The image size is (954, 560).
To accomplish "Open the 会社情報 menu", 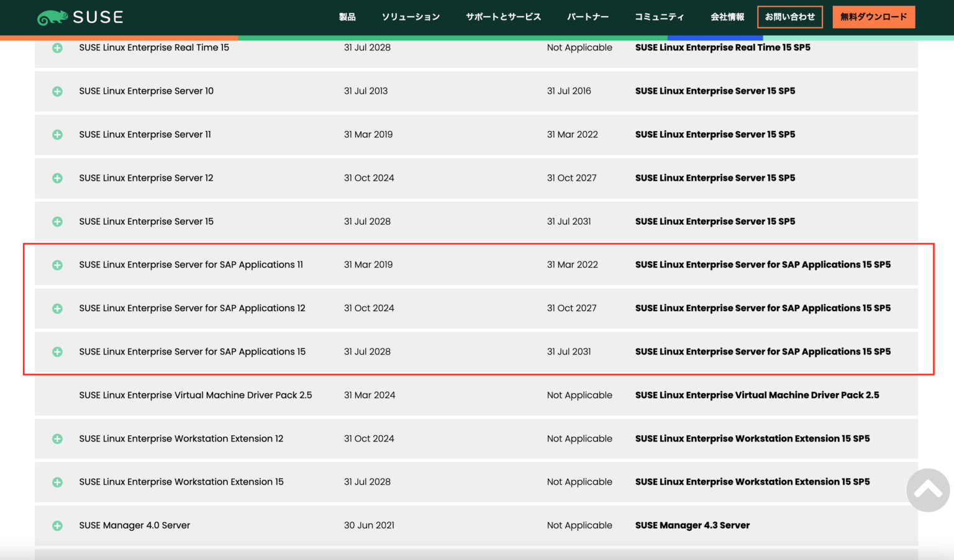I will pos(727,17).
